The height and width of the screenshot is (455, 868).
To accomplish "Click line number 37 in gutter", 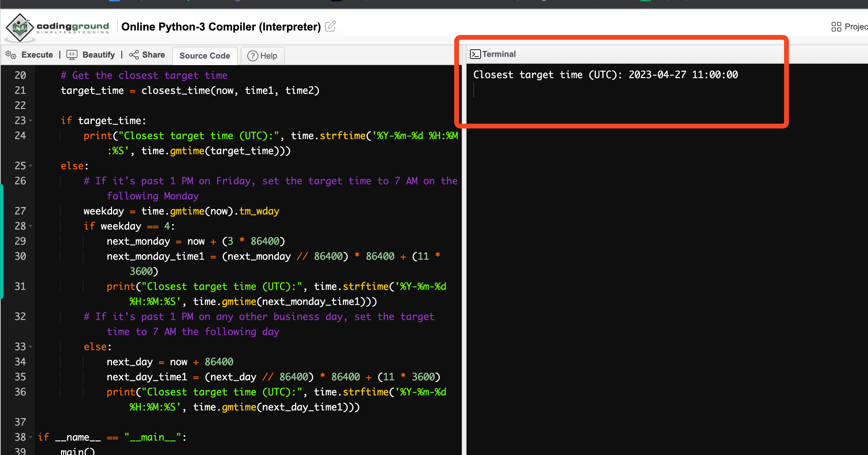I will click(20, 422).
